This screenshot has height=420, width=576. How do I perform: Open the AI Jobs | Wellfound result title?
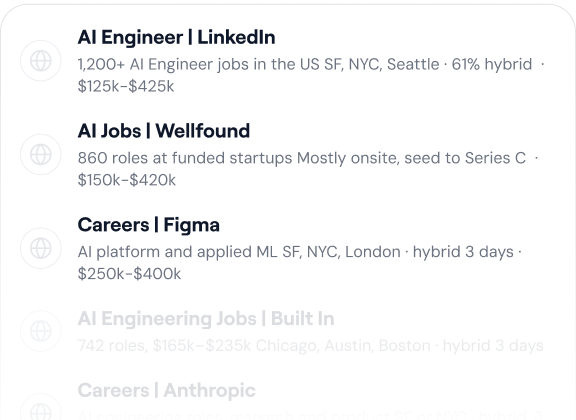163,131
